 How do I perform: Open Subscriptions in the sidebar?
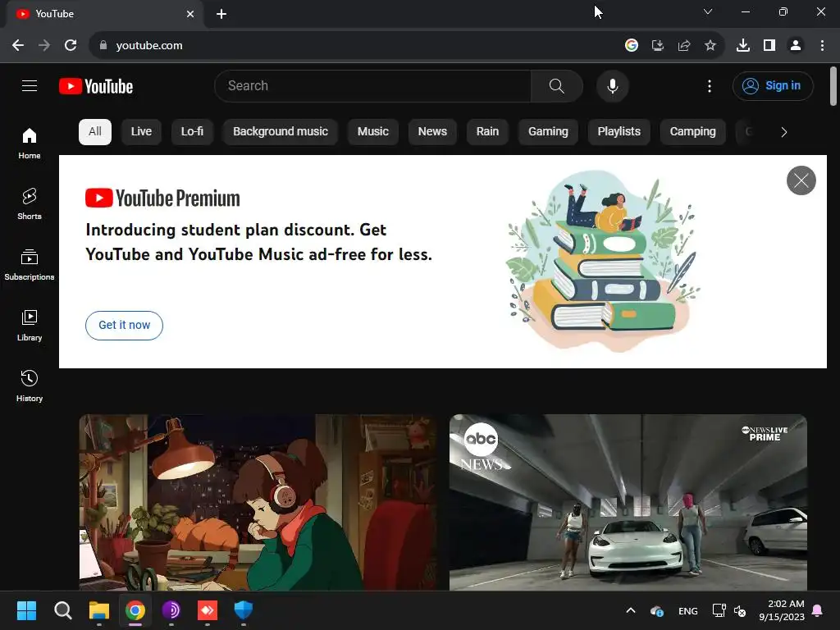tap(30, 265)
